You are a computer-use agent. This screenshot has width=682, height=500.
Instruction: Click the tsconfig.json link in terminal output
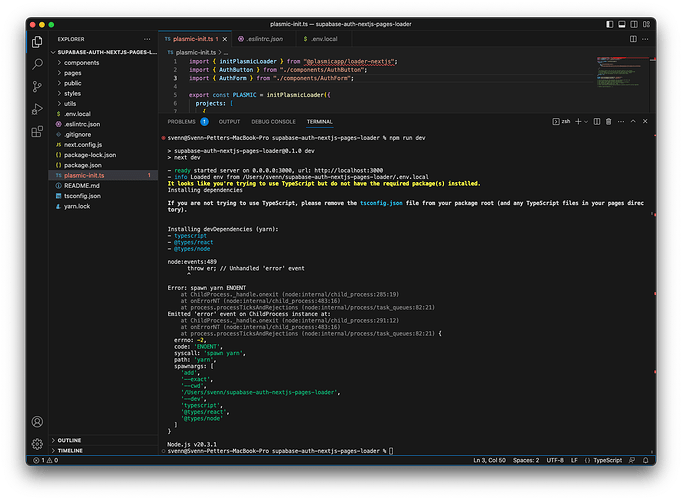[x=381, y=203]
